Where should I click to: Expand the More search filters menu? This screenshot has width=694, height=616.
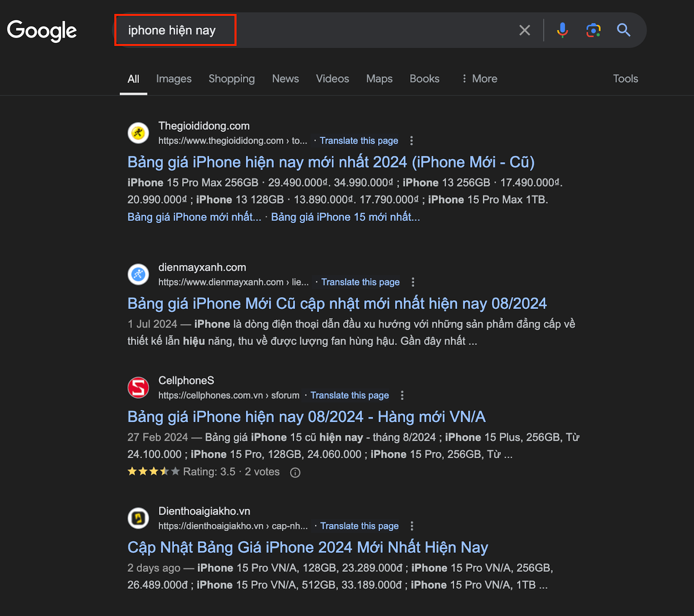[x=479, y=79]
